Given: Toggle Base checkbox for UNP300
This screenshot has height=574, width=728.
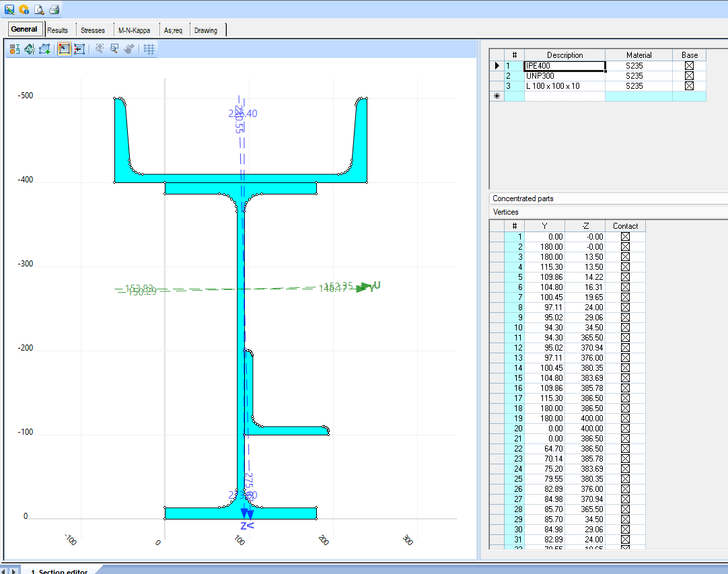Looking at the screenshot, I should (x=690, y=75).
